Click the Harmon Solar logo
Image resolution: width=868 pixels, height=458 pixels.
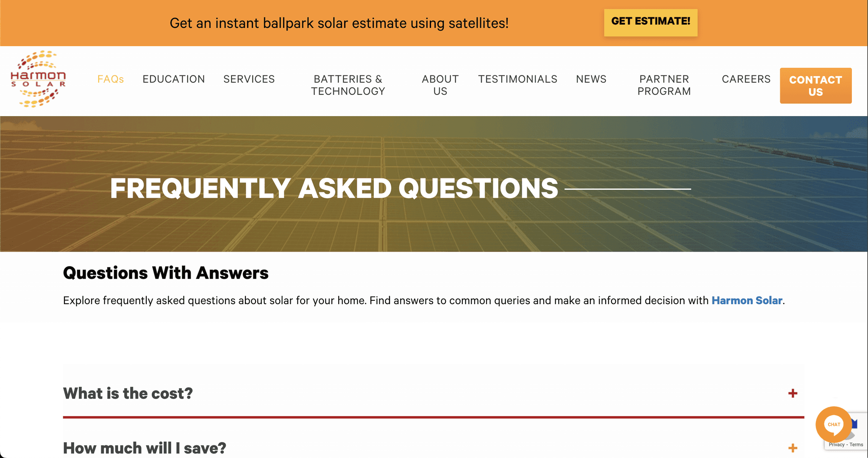tap(38, 79)
